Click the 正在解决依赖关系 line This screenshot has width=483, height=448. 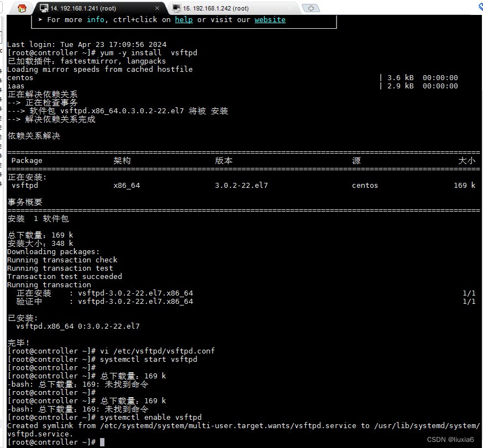click(x=43, y=94)
